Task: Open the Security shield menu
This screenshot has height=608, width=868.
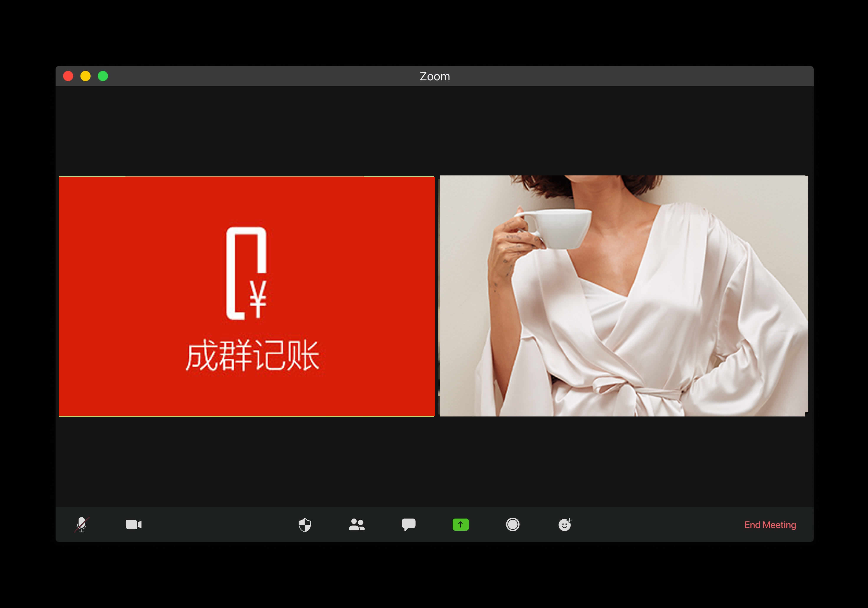Action: click(305, 524)
